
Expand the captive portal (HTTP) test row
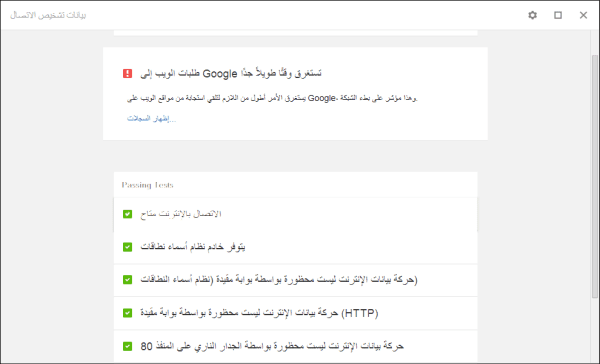[x=295, y=313]
